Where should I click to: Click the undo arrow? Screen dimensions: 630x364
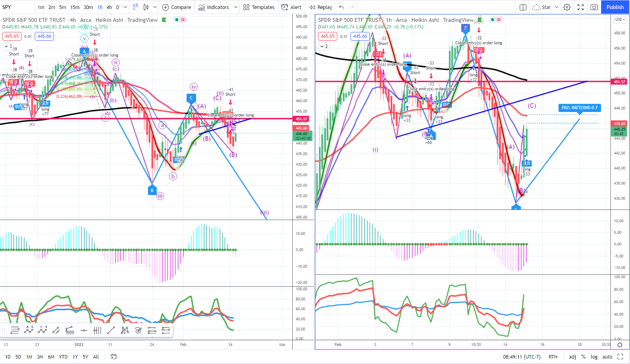coord(342,7)
